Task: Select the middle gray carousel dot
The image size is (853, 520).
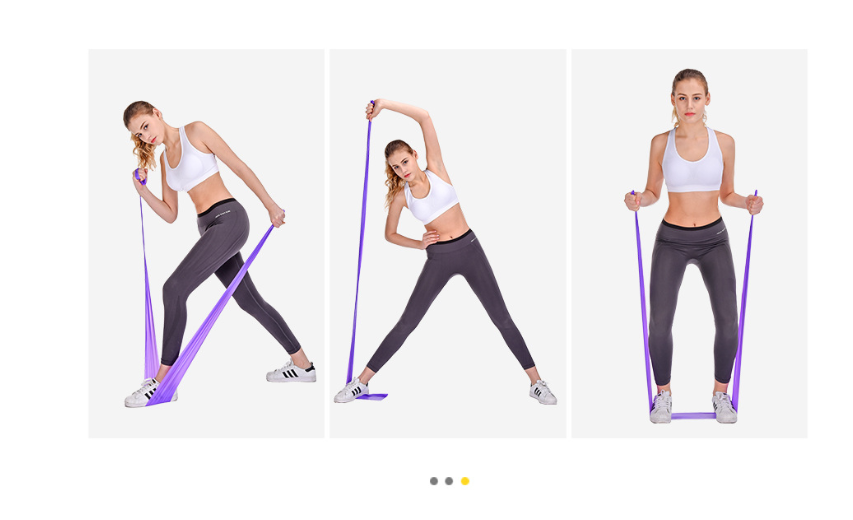Action: coord(449,481)
